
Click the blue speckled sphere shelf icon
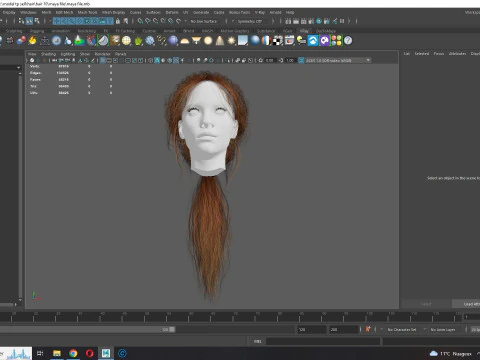[x=150, y=41]
